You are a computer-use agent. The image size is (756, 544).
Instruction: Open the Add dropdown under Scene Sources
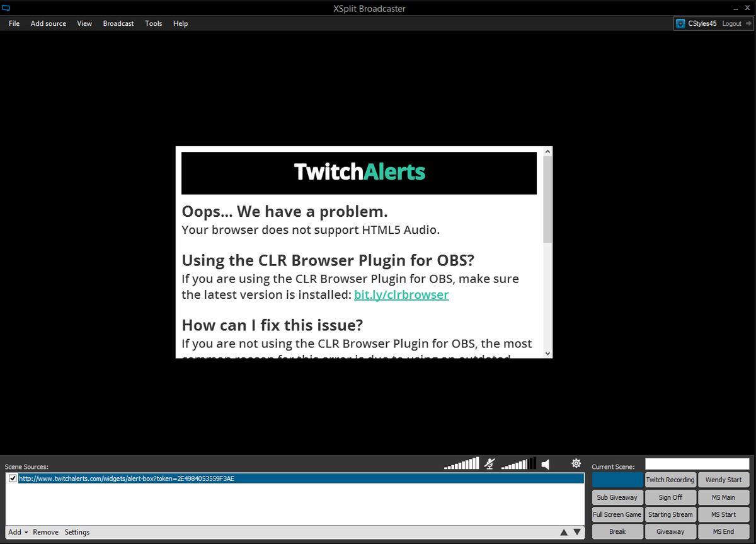[18, 532]
